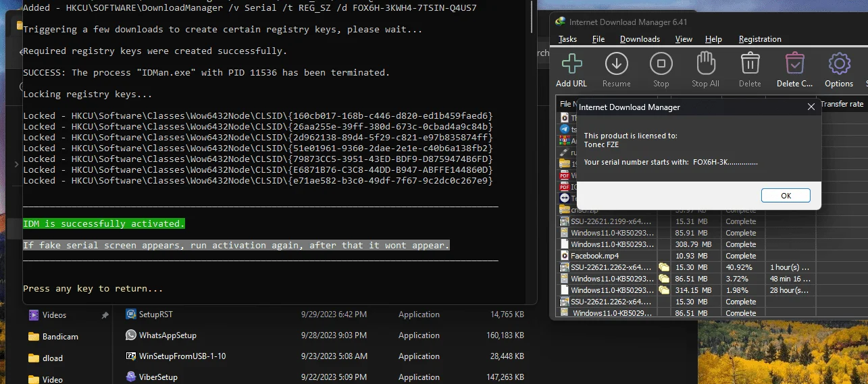Click the Delete trash can icon
The image size is (868, 384).
(750, 64)
